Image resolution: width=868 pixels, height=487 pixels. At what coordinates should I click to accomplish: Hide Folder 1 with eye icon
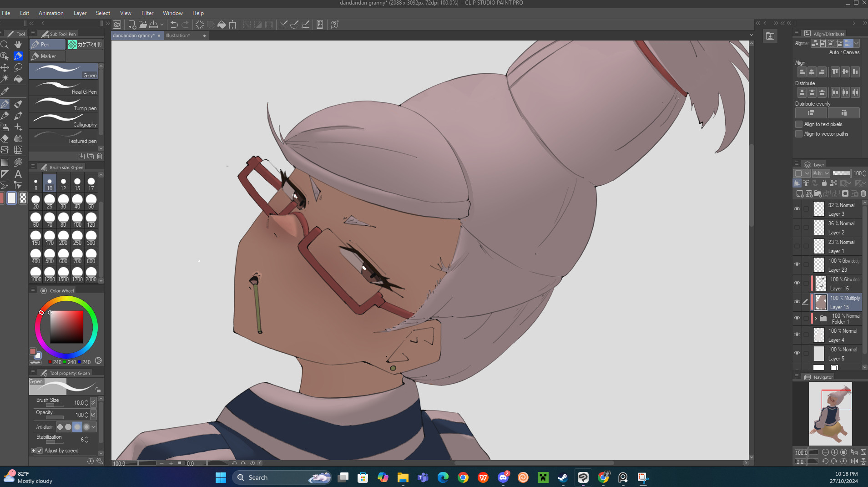click(797, 318)
